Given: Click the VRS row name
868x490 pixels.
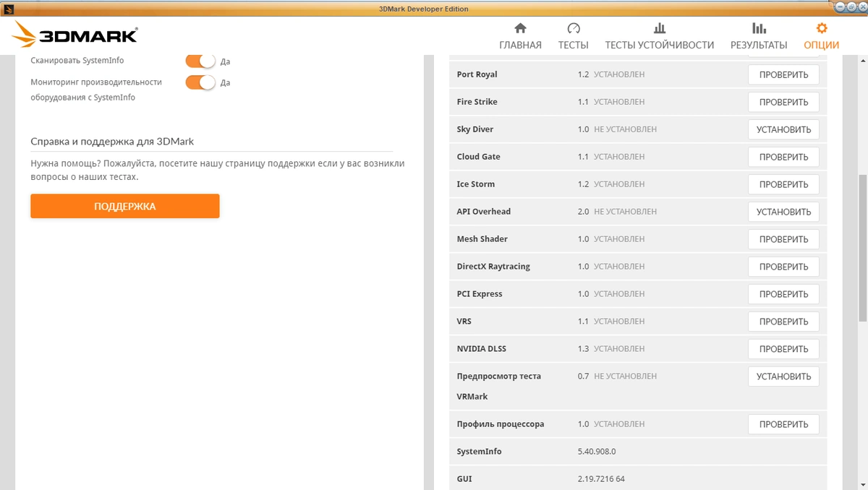Looking at the screenshot, I should click(x=464, y=322).
